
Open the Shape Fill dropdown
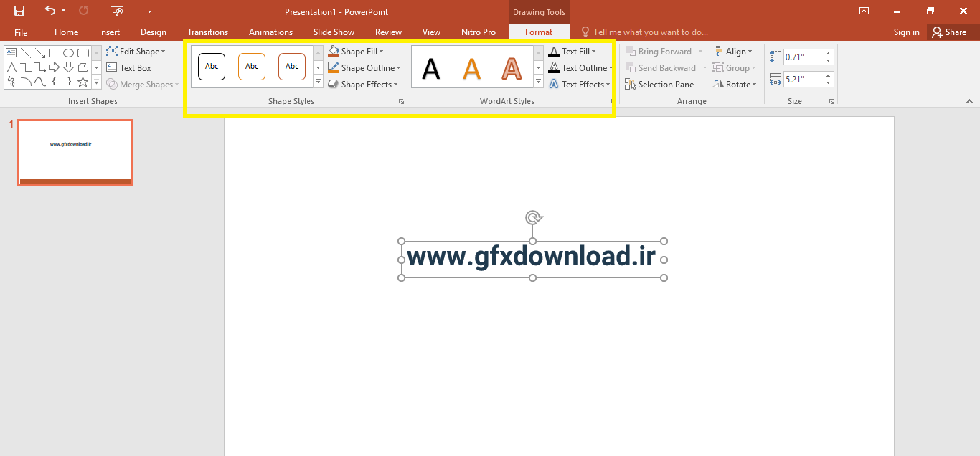pyautogui.click(x=357, y=52)
